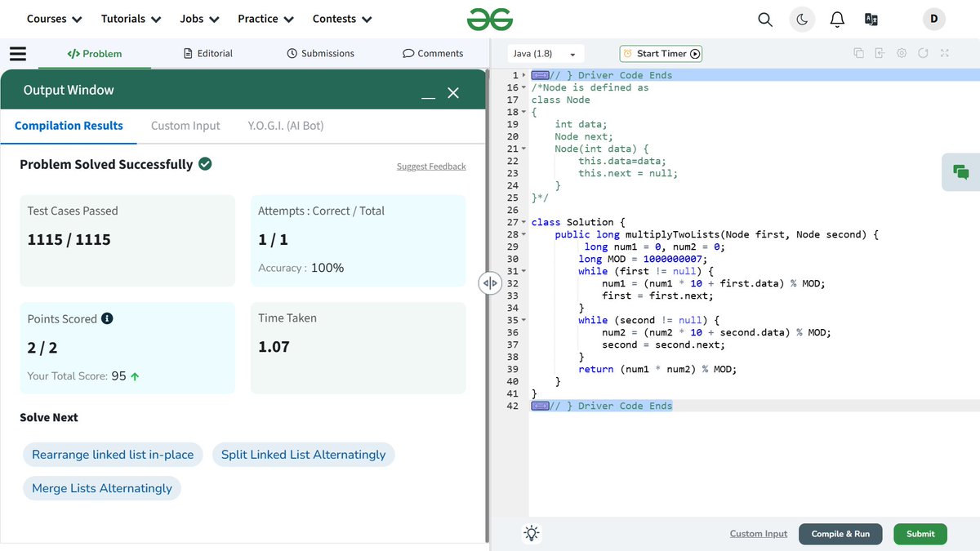The height and width of the screenshot is (551, 980).
Task: Click the 1115 / 1115 test cases value
Action: (x=69, y=240)
